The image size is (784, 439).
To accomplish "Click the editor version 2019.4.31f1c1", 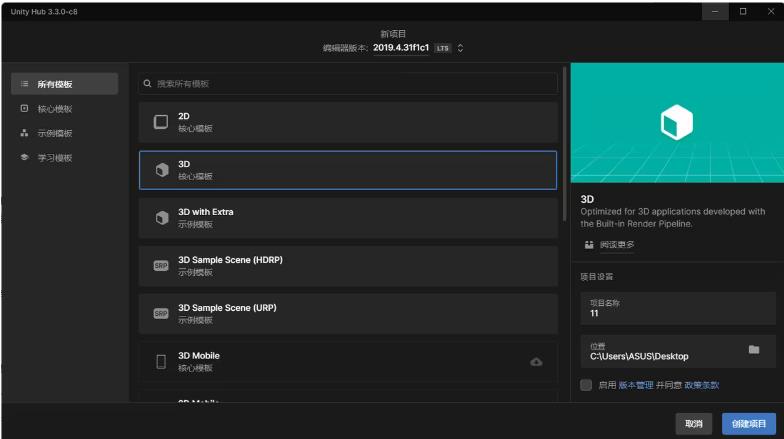I will 401,48.
